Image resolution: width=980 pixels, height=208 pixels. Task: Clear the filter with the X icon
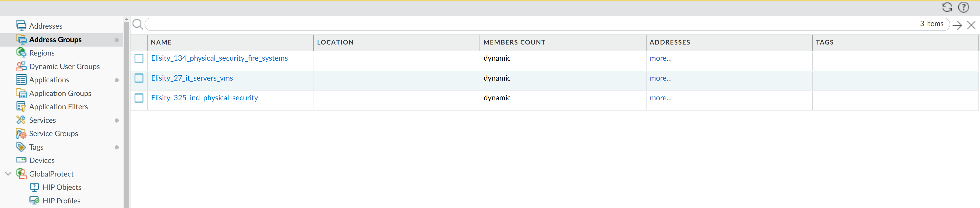point(971,25)
